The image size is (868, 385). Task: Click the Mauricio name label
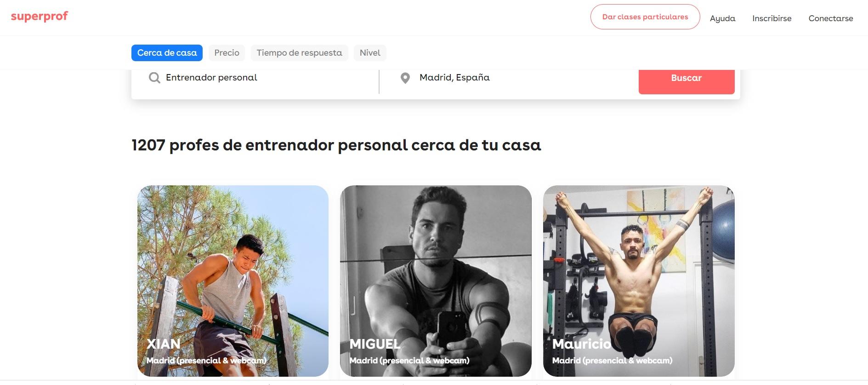coord(581,344)
